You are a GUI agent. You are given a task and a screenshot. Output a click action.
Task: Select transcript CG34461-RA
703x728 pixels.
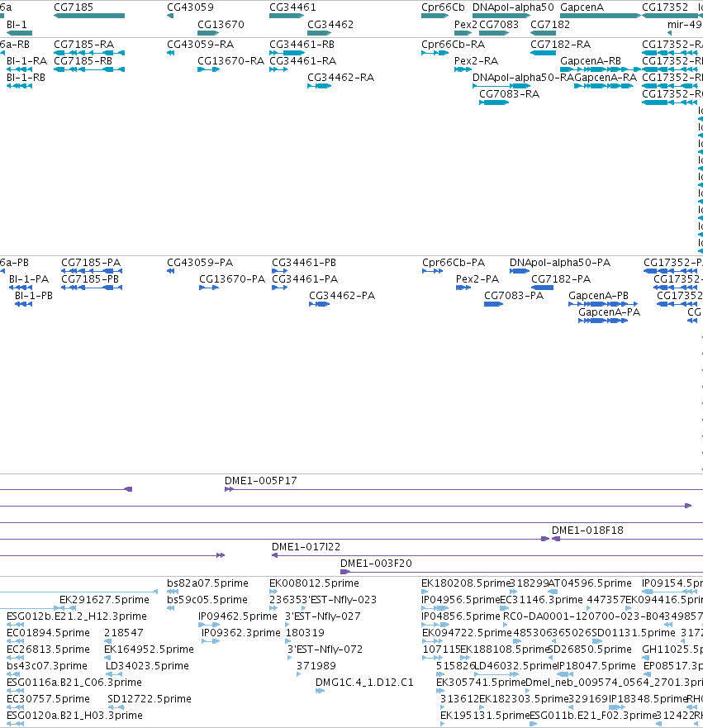pos(303,61)
